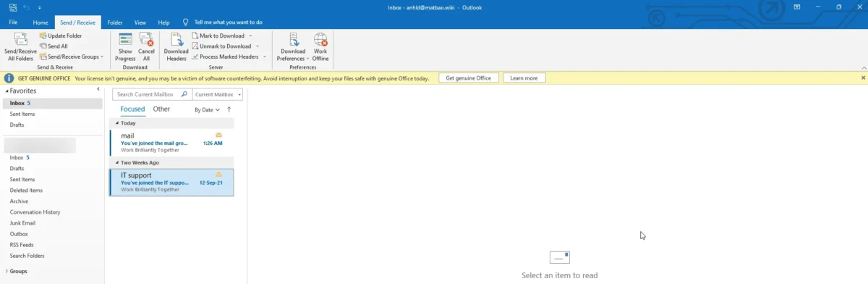
Task: Click envelope icon on IT support message
Action: (x=218, y=175)
